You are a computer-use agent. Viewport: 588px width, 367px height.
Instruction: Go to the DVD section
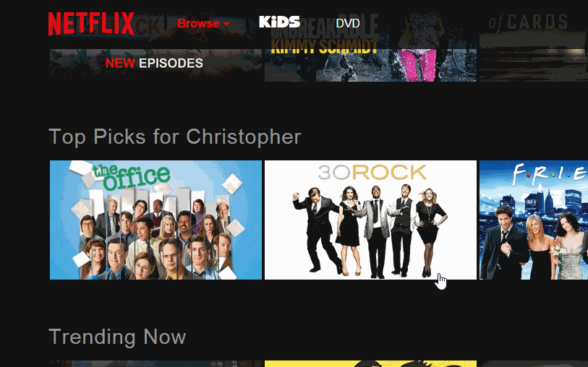(x=348, y=23)
